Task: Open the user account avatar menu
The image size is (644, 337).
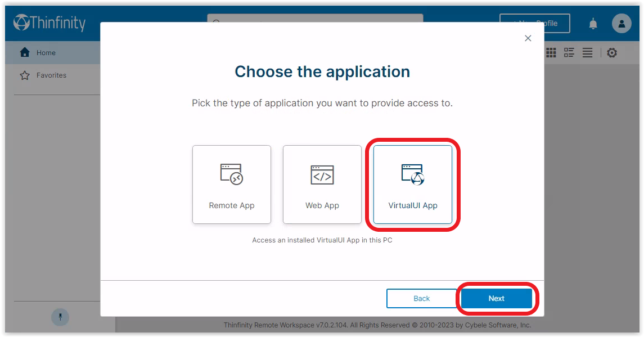Action: tap(622, 24)
